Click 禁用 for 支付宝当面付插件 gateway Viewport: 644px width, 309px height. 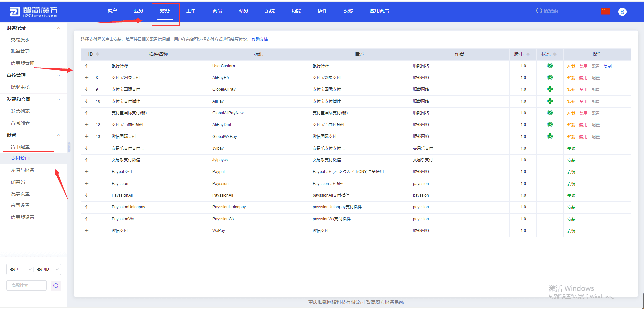(x=583, y=125)
